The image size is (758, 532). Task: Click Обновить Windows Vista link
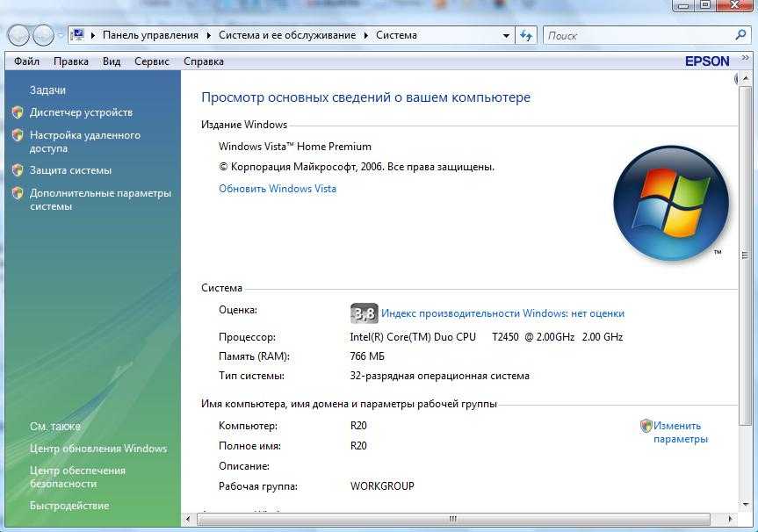click(278, 189)
